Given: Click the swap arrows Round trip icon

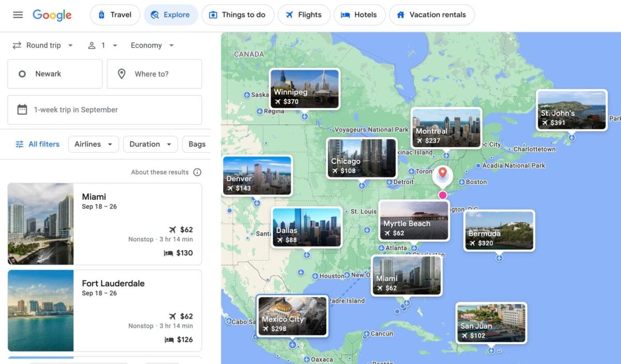Looking at the screenshot, I should [x=17, y=45].
